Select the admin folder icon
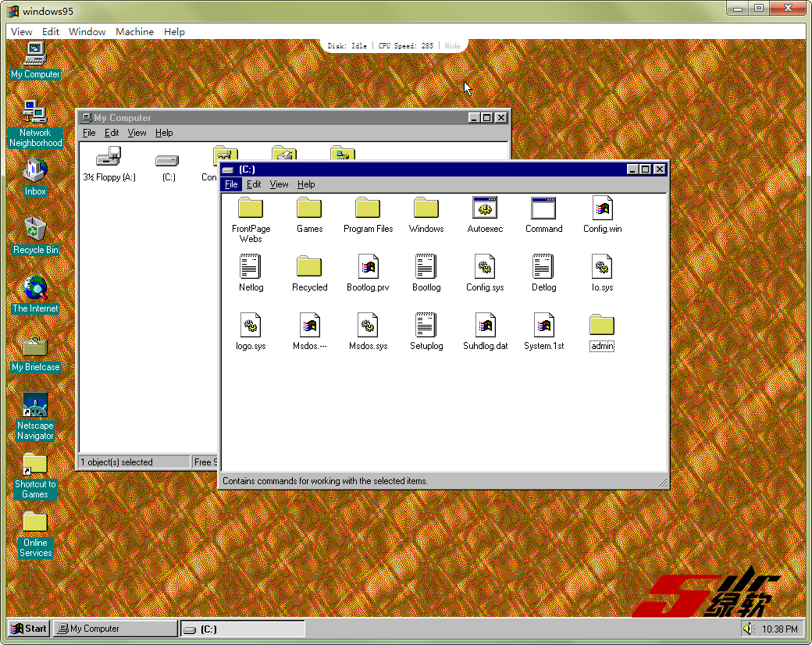The width and height of the screenshot is (812, 645). coord(602,326)
